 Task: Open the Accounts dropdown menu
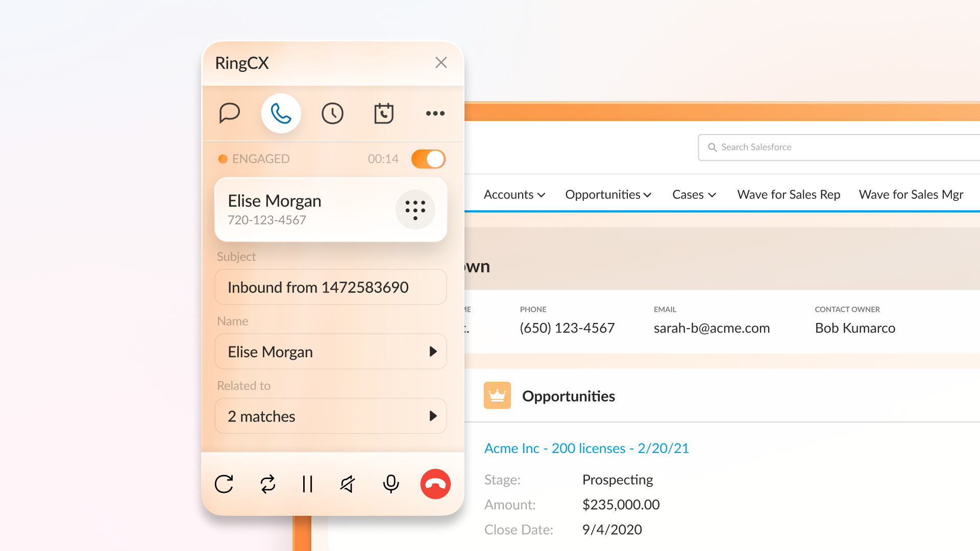(514, 194)
